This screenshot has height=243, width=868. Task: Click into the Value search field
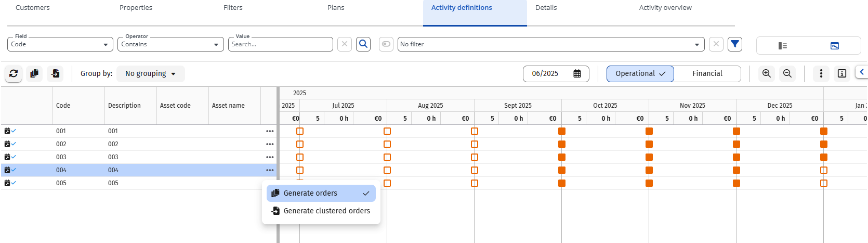(x=281, y=44)
